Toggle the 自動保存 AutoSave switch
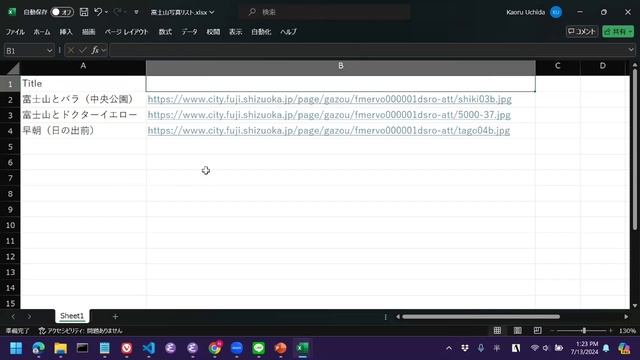 (62, 12)
